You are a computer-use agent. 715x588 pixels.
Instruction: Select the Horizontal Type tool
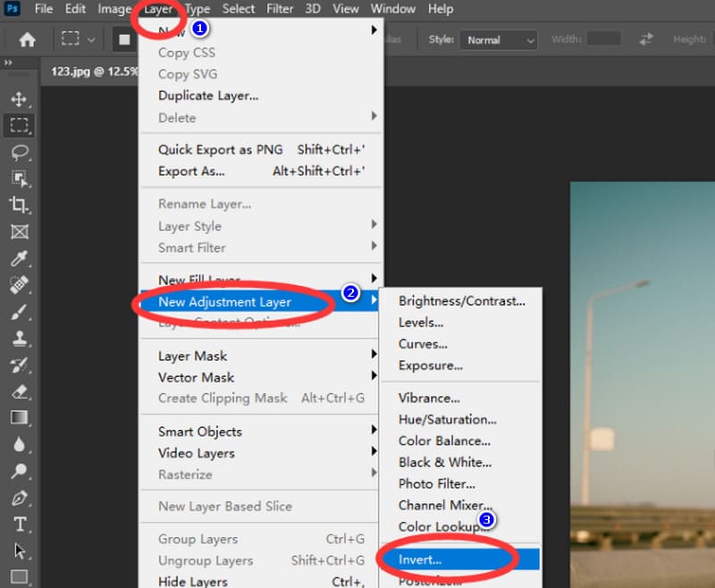(19, 524)
